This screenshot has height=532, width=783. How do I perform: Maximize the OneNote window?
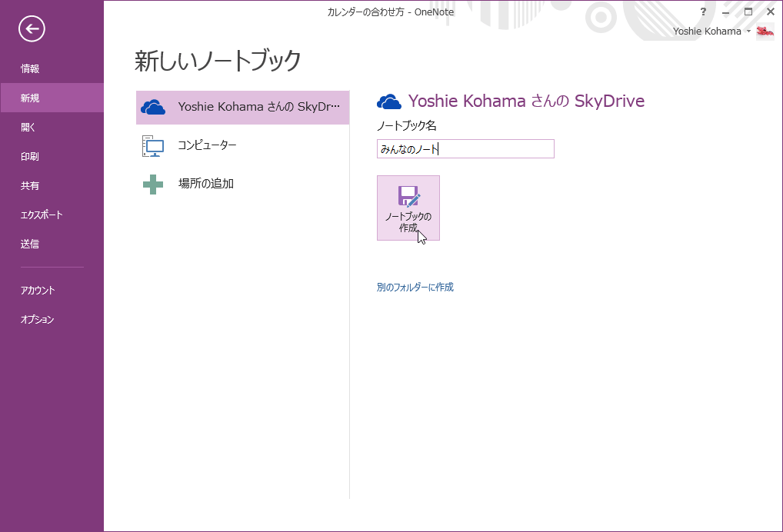[748, 12]
